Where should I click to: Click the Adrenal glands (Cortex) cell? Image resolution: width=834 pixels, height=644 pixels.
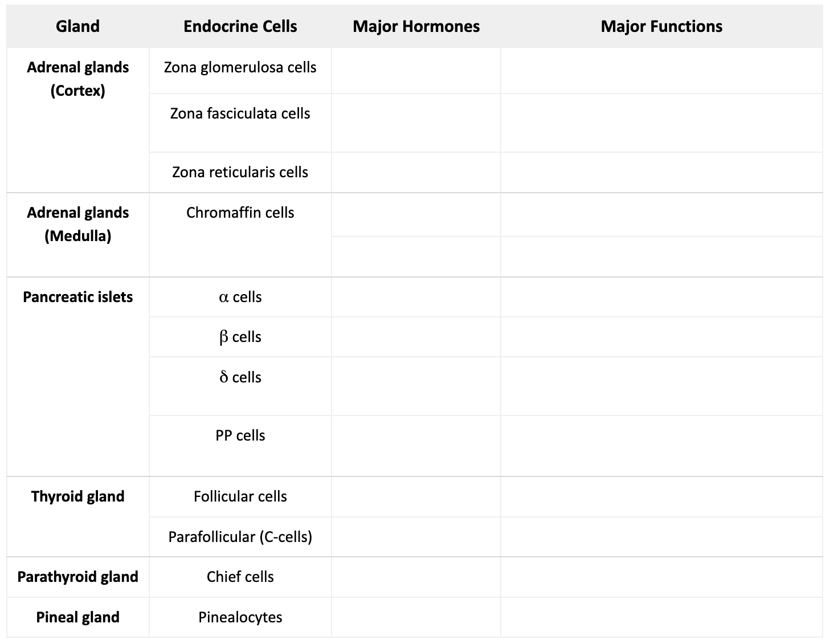[77, 79]
